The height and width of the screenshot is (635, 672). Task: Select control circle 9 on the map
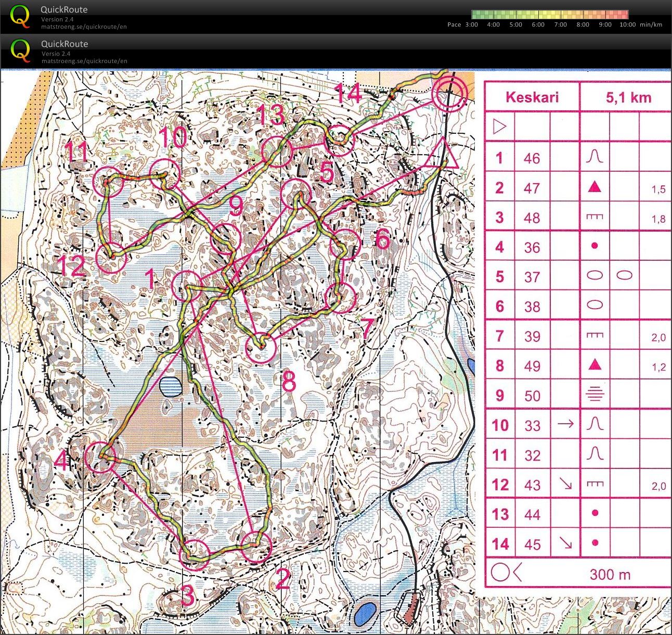click(225, 238)
